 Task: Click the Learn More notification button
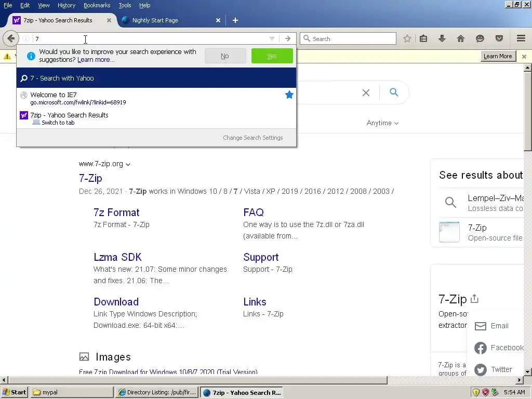click(498, 56)
